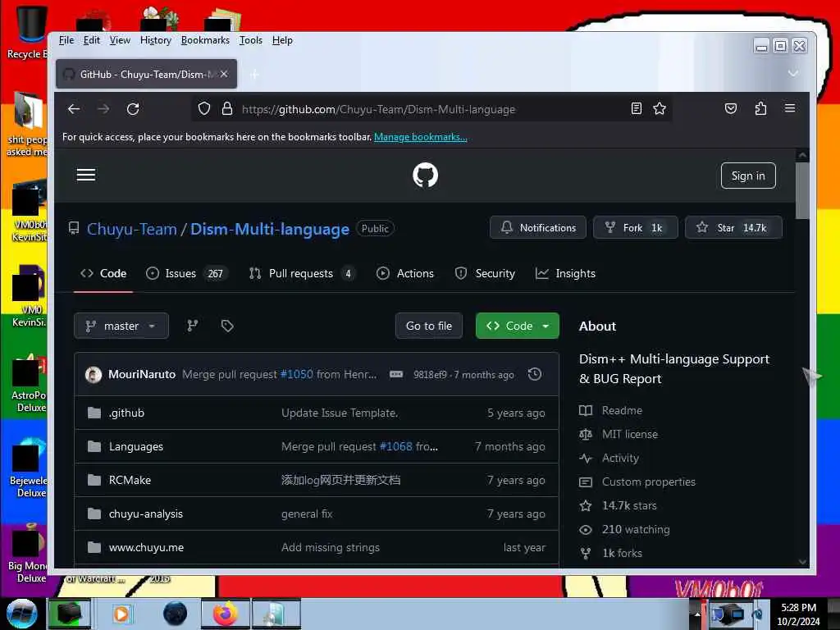Open the View menu
This screenshot has width=840, height=630.
point(120,40)
